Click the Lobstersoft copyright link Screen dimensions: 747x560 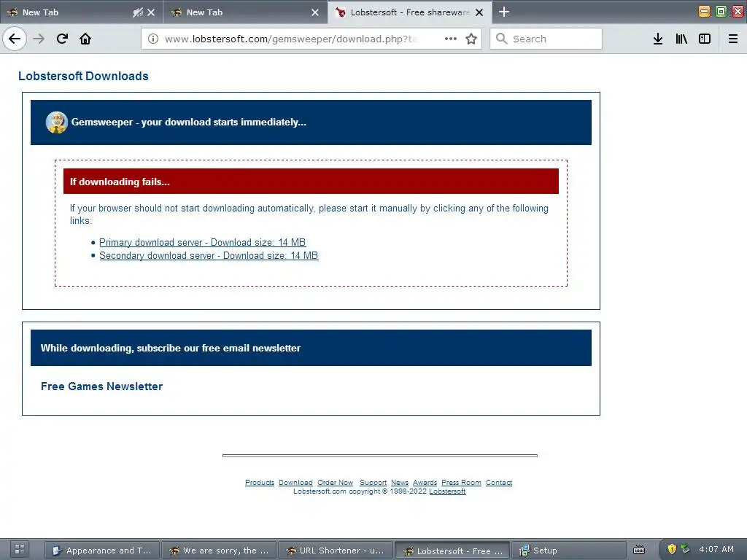point(447,491)
